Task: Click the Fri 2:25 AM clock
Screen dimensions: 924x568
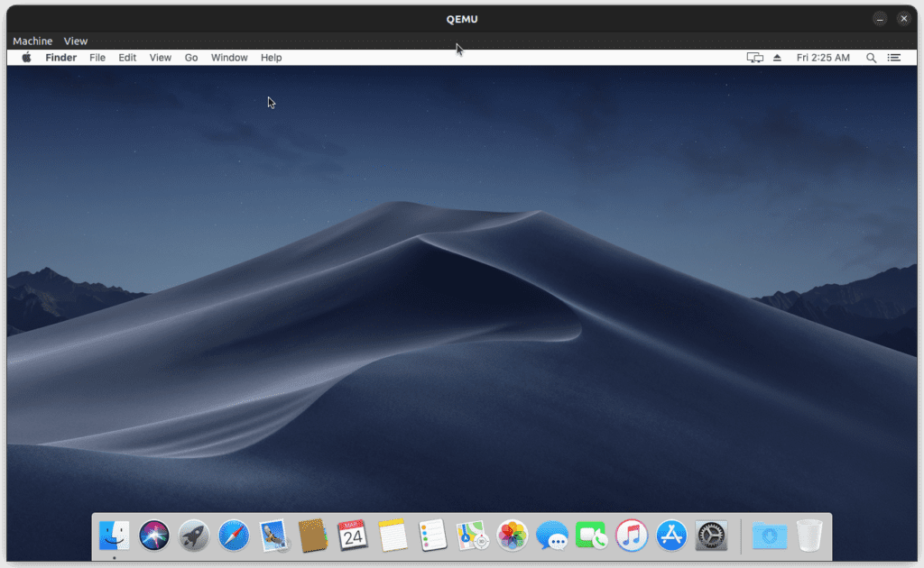Action: (823, 58)
